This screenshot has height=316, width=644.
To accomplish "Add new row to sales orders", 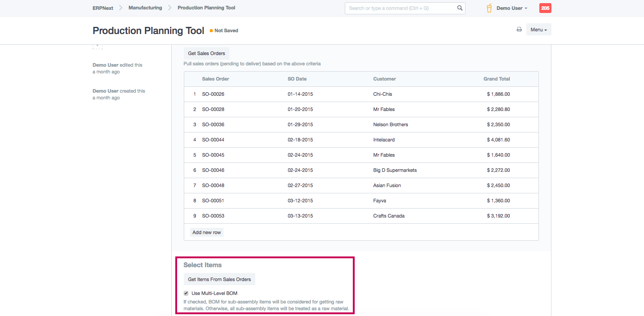I will pos(207,232).
